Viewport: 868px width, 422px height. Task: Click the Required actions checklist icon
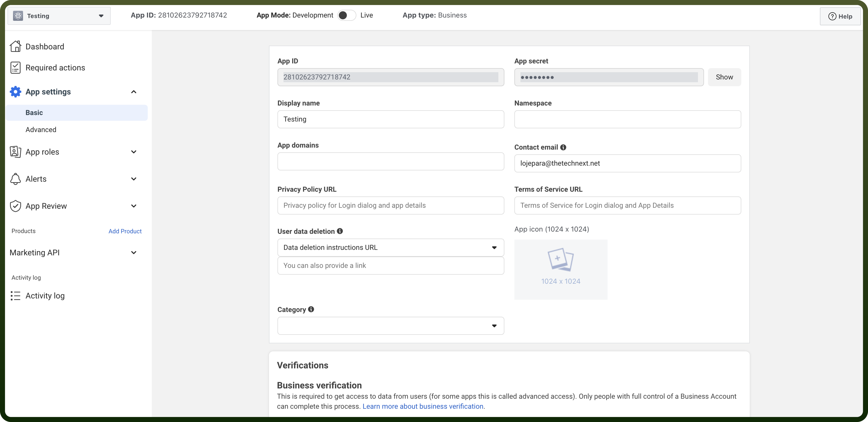[x=16, y=68]
